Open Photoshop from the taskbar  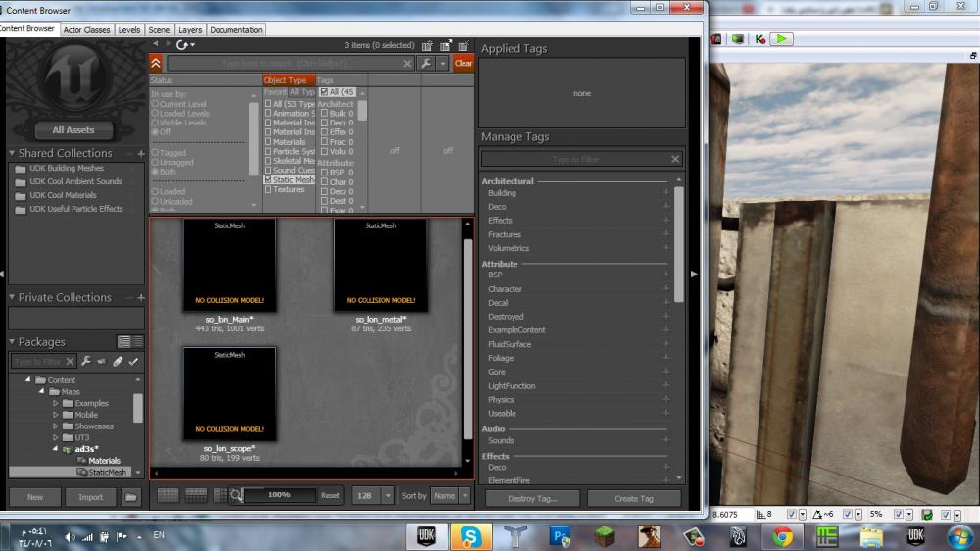tap(560, 536)
